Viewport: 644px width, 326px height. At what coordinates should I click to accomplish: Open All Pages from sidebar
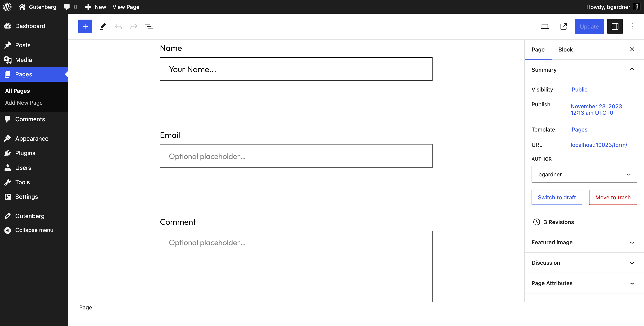[17, 90]
